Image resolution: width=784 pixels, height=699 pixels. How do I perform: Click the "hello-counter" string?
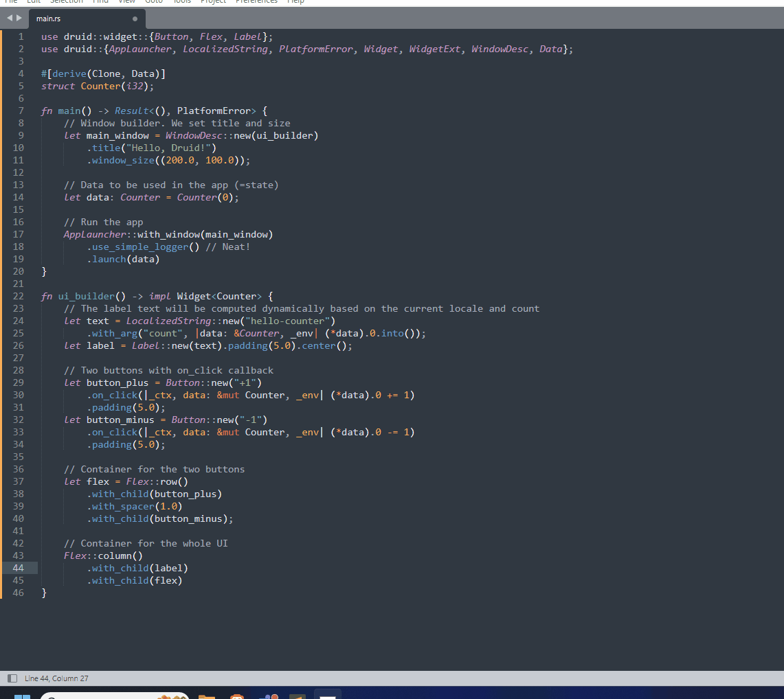coord(287,321)
